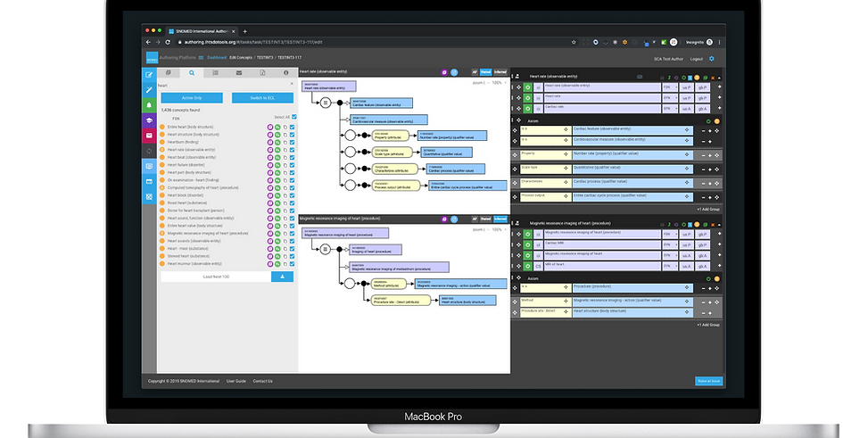Open the info tab in left panel
This screenshot has height=438, width=868.
[286, 73]
